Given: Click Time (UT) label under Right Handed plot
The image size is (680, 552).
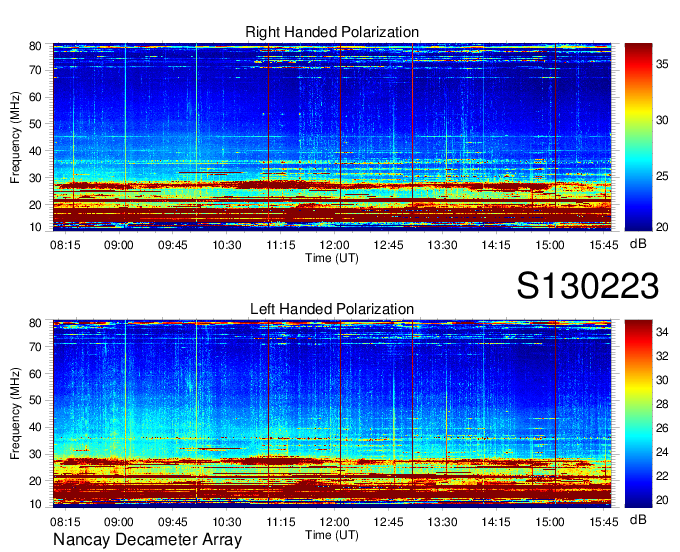Looking at the screenshot, I should pos(332,258).
